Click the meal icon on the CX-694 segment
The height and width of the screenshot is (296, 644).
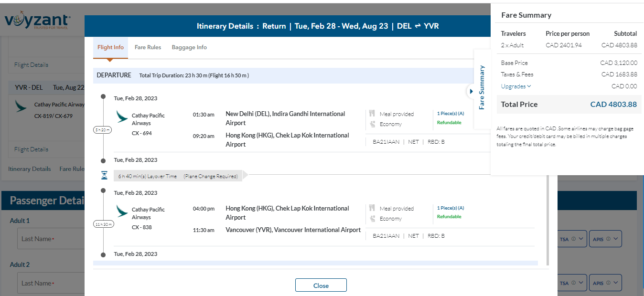(372, 114)
